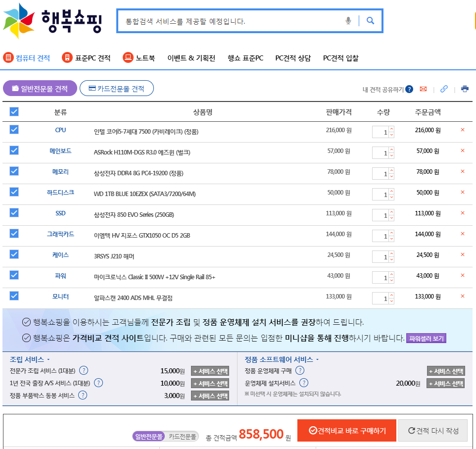
Task: Increase SSD quantity with up arrow
Action: [x=391, y=212]
